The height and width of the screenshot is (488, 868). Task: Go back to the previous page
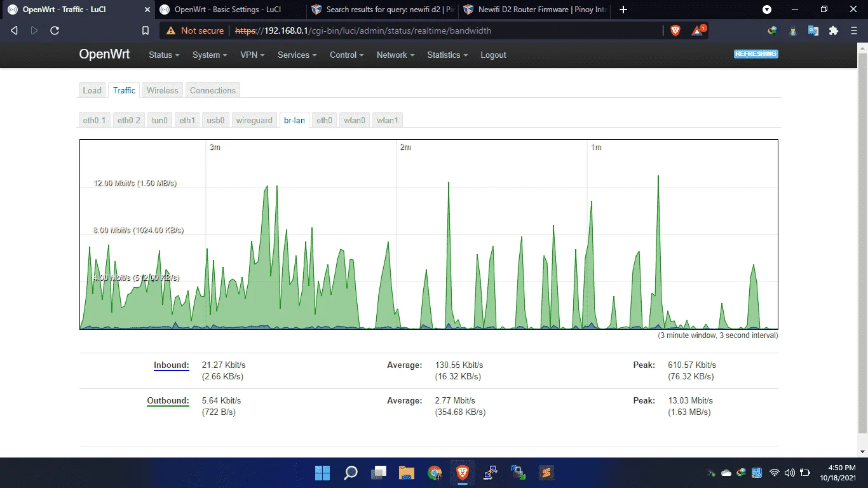tap(14, 30)
